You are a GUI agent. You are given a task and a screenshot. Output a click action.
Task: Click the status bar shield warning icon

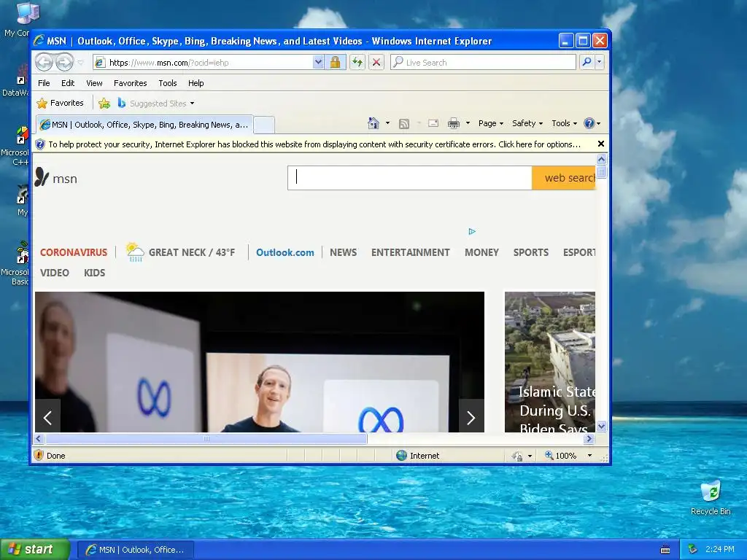point(39,455)
